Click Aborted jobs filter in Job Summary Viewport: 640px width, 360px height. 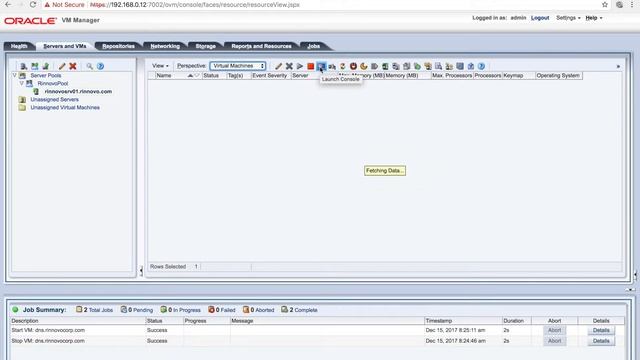258,310
